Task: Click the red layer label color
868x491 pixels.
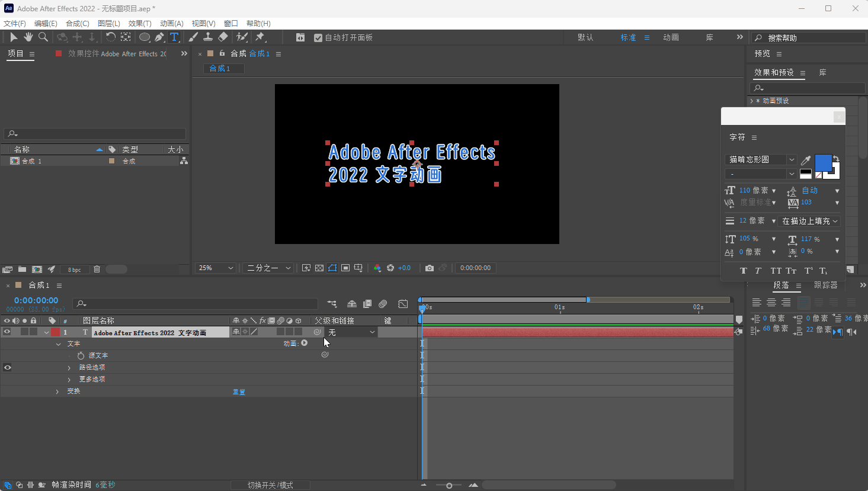Action: point(55,332)
